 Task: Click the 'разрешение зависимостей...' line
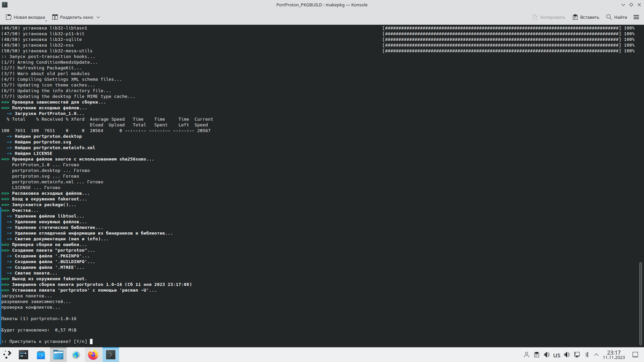[x=36, y=301]
